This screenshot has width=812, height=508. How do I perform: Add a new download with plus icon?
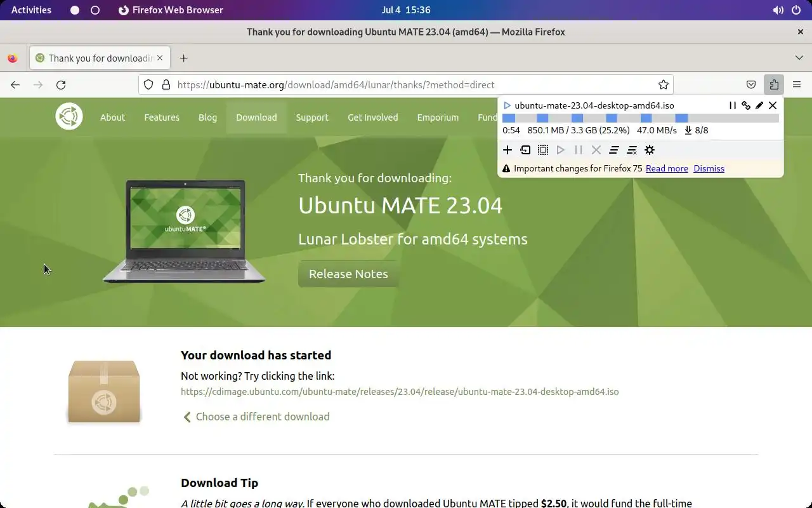click(x=507, y=150)
